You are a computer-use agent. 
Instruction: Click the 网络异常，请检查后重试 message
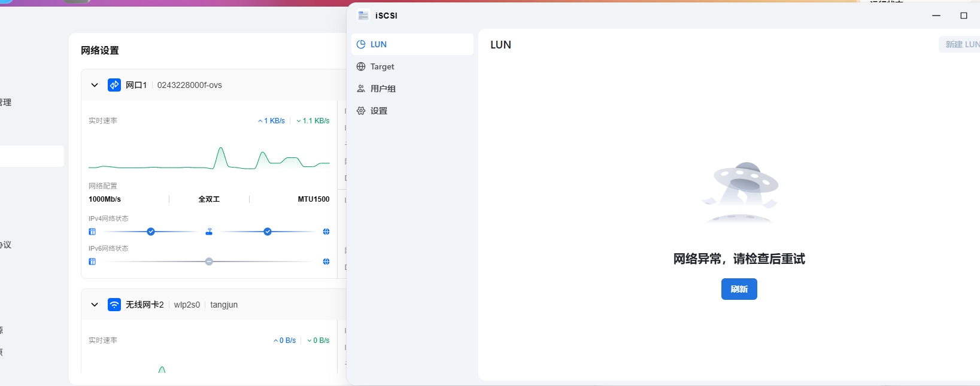[739, 259]
